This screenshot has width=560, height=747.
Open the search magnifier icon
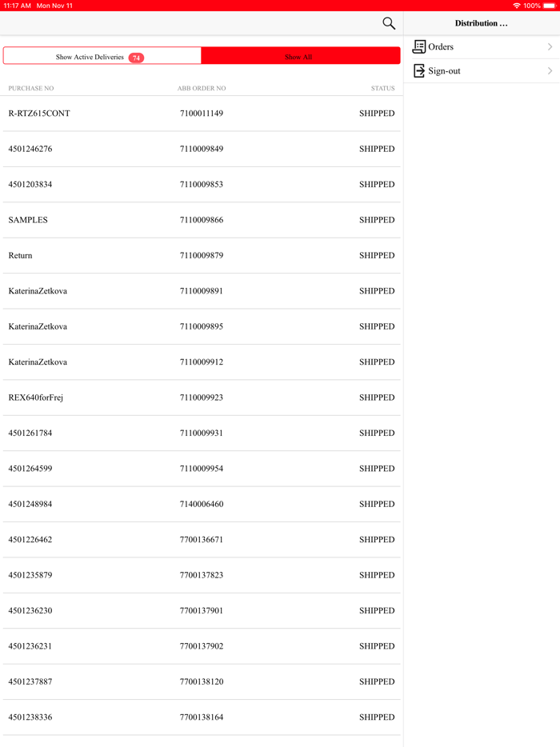[389, 23]
